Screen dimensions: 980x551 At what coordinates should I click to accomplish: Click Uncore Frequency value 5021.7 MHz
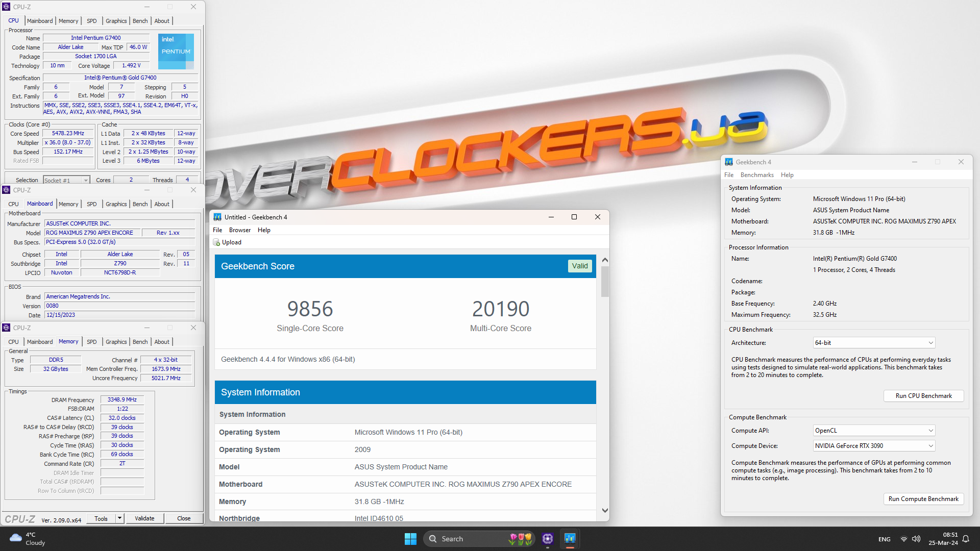[x=166, y=379]
